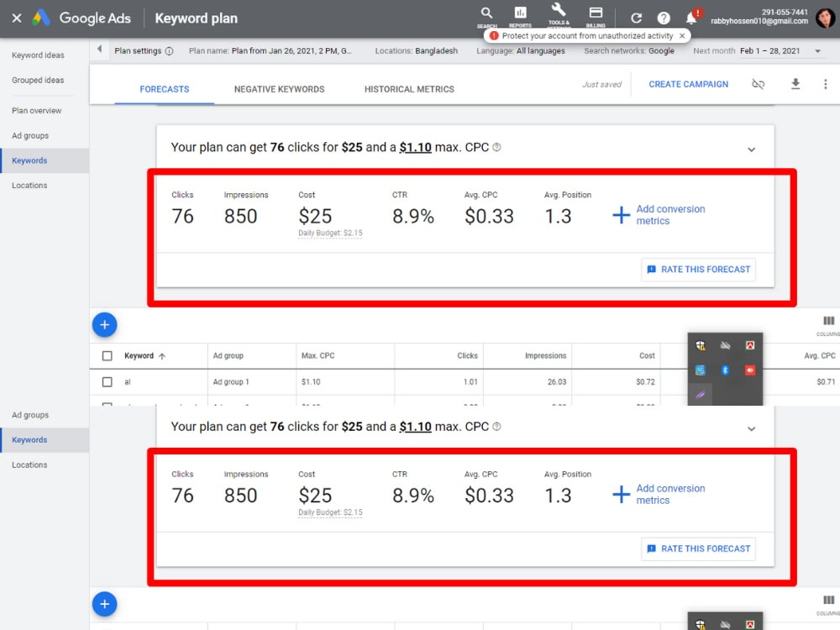The height and width of the screenshot is (630, 840).
Task: Click the red recorder tray icon
Action: [750, 370]
